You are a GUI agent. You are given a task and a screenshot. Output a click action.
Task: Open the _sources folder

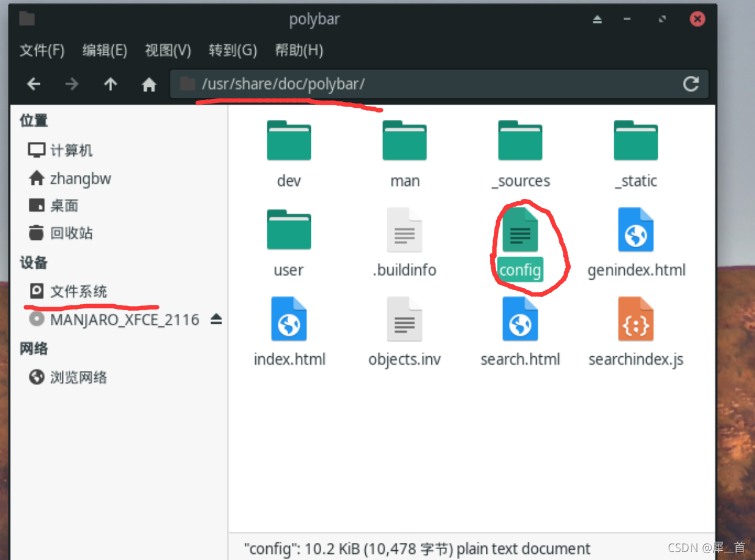click(x=519, y=141)
